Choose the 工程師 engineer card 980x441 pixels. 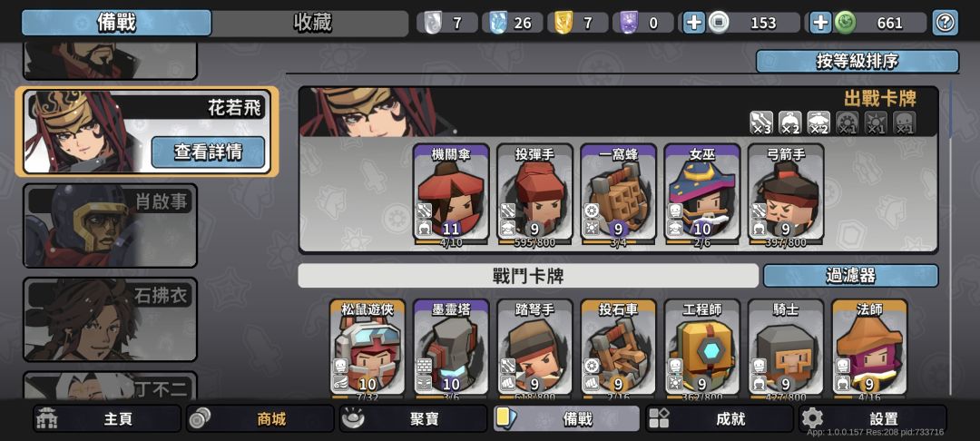pos(701,348)
